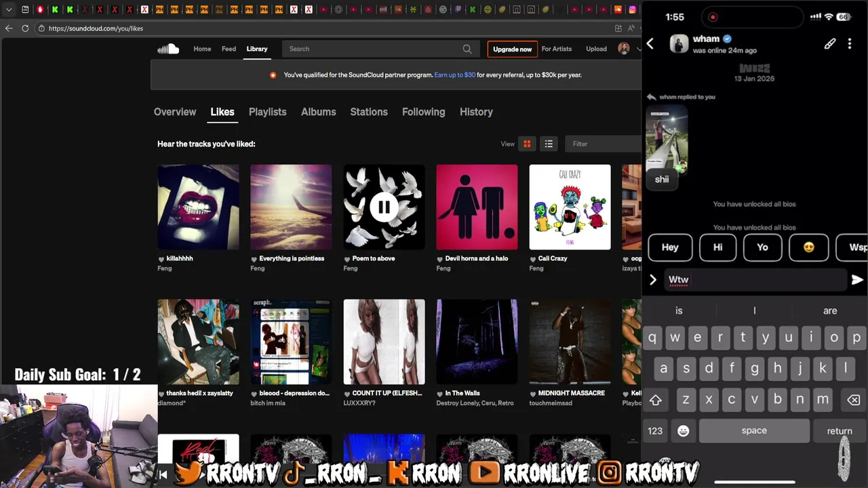Click the browser back arrow

click(9, 28)
